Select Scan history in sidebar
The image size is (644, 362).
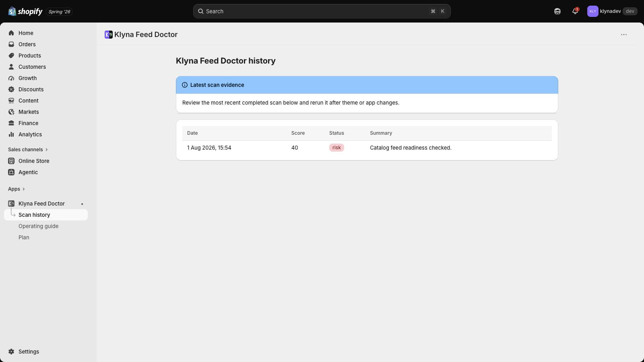pos(46,215)
